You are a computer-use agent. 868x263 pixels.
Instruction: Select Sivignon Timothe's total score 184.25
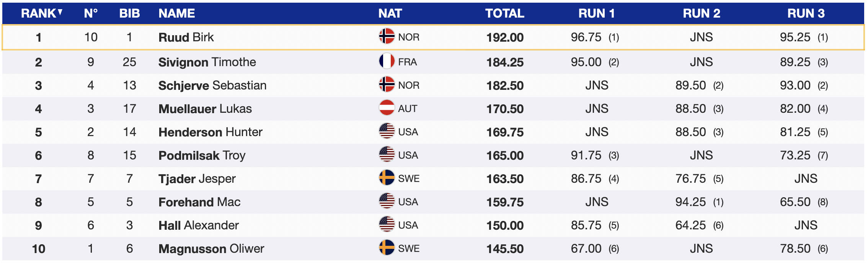(505, 62)
